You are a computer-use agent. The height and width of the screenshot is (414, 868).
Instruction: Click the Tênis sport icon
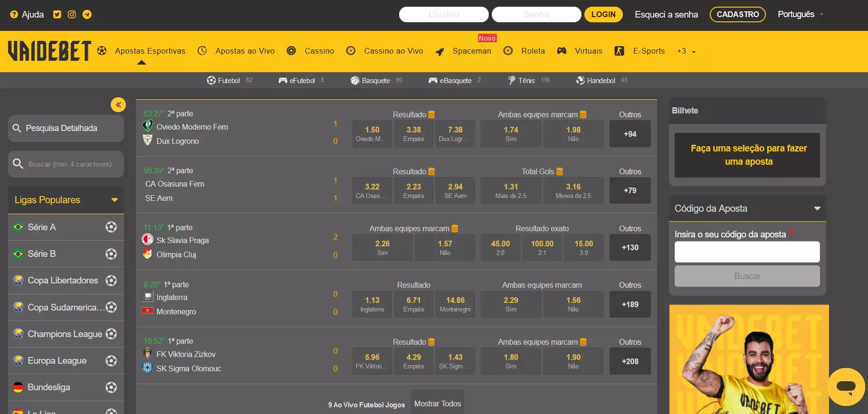pyautogui.click(x=512, y=80)
